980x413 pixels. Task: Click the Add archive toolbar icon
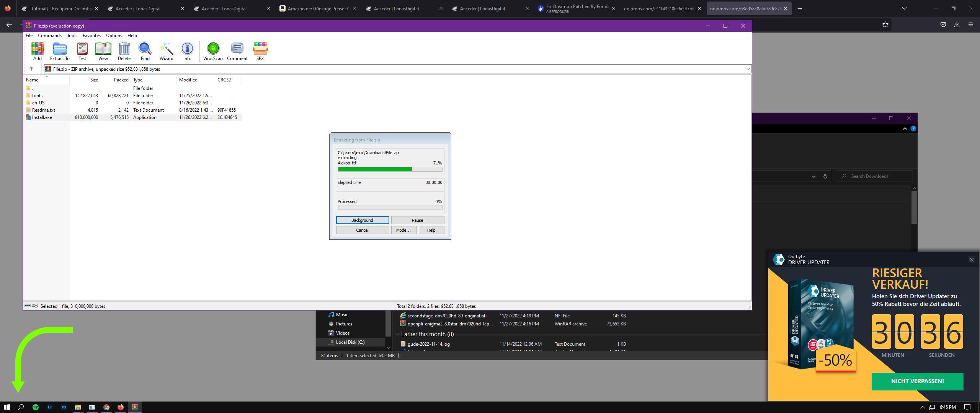38,51
